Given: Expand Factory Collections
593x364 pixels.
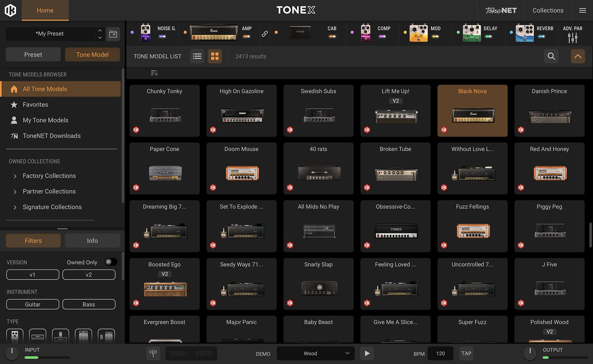Looking at the screenshot, I should tap(15, 176).
